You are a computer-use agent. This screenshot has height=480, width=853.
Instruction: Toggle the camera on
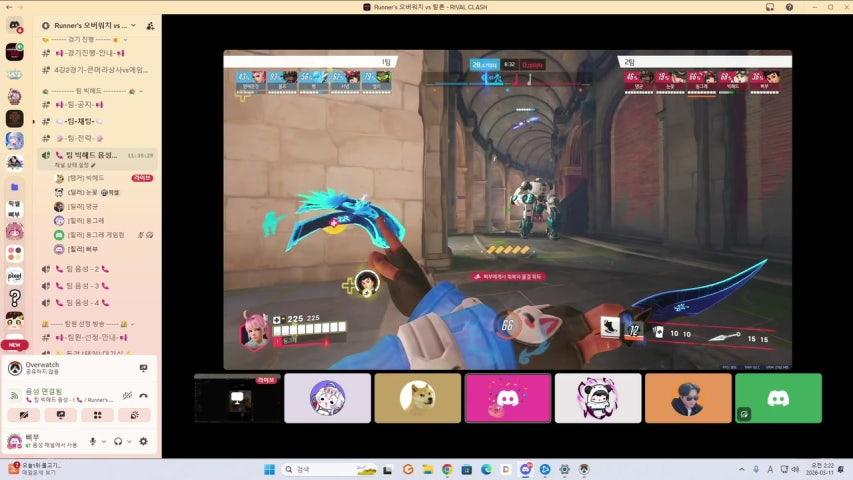(x=24, y=415)
